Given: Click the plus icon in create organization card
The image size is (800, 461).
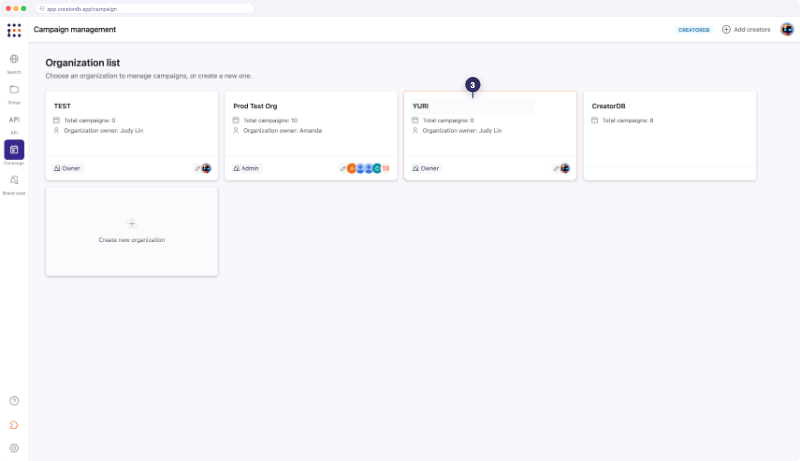Looking at the screenshot, I should pyautogui.click(x=132, y=224).
